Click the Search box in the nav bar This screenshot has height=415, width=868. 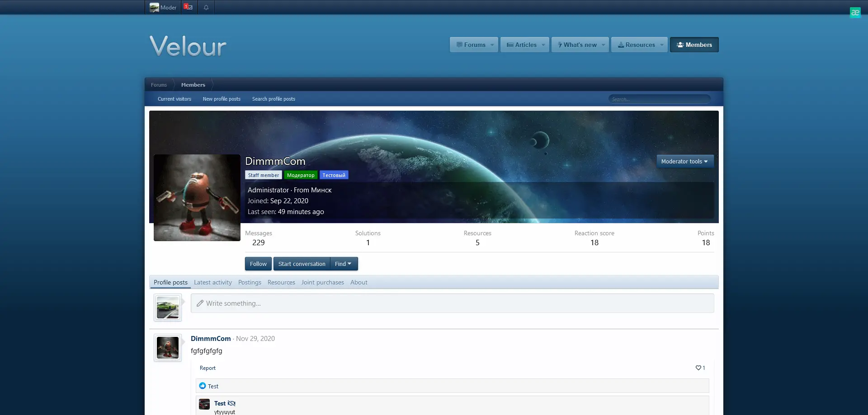(x=659, y=99)
